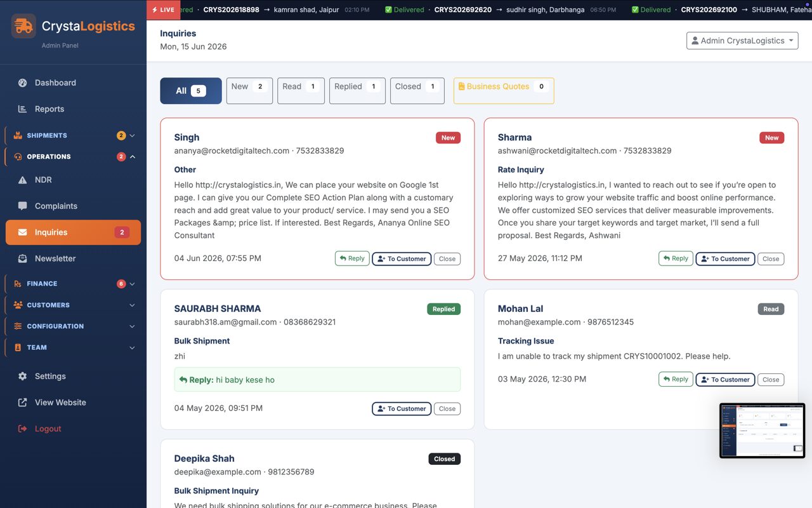Open the Business Quotes tab
The width and height of the screenshot is (812, 508).
tap(504, 91)
